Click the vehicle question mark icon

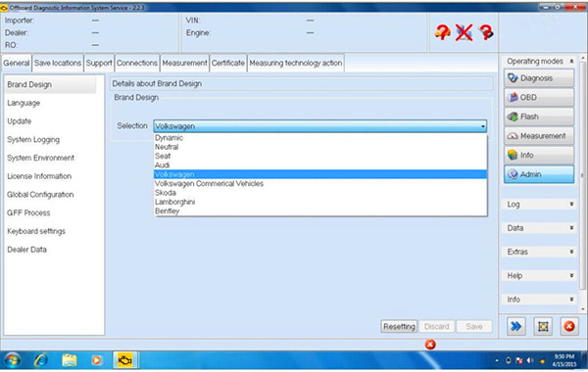[443, 32]
